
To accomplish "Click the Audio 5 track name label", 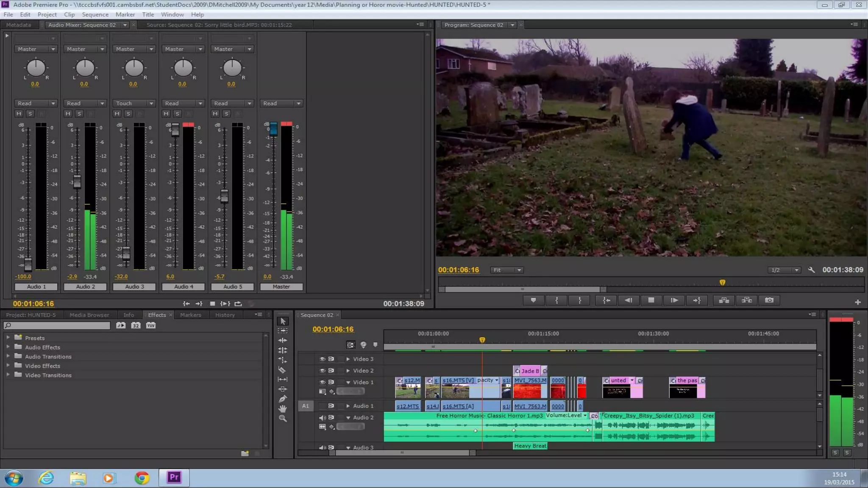I will pos(232,287).
